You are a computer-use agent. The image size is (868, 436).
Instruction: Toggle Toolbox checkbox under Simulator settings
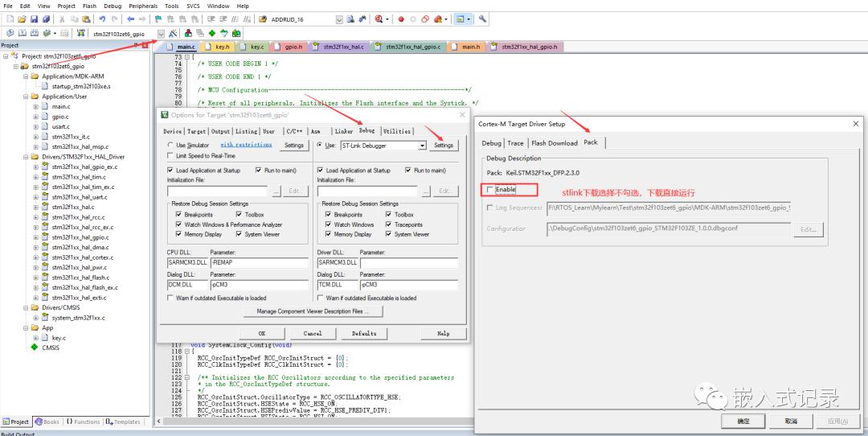click(x=240, y=215)
